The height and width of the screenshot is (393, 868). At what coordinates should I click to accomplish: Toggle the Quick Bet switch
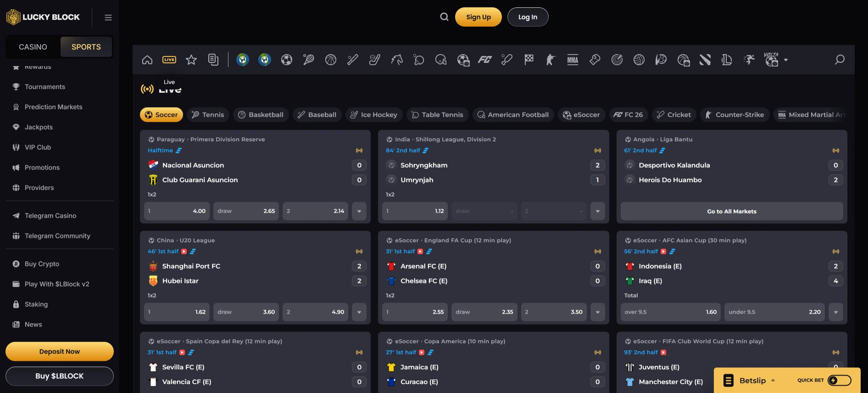coord(840,380)
